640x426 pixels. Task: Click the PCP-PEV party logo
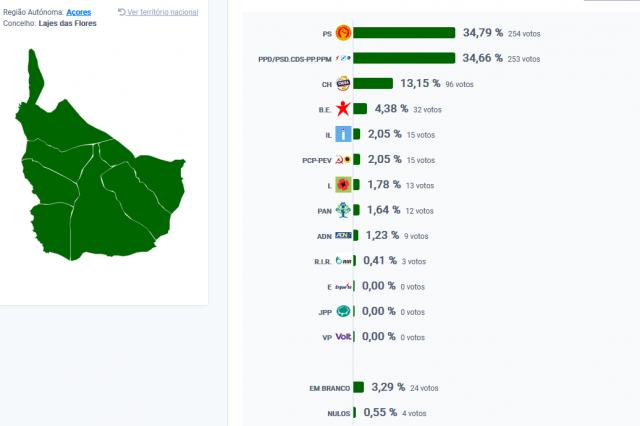tap(342, 160)
